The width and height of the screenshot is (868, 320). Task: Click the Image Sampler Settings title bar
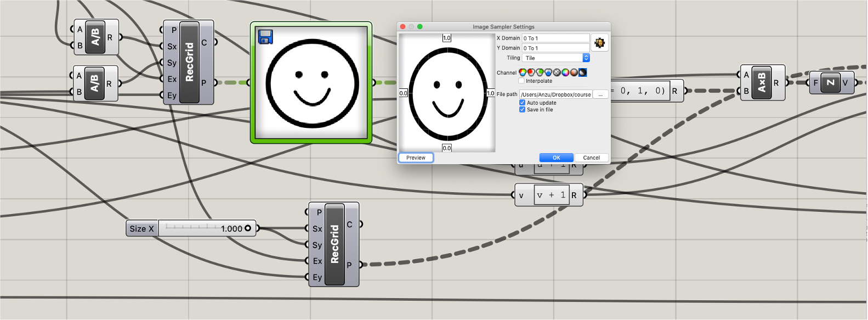(x=503, y=26)
